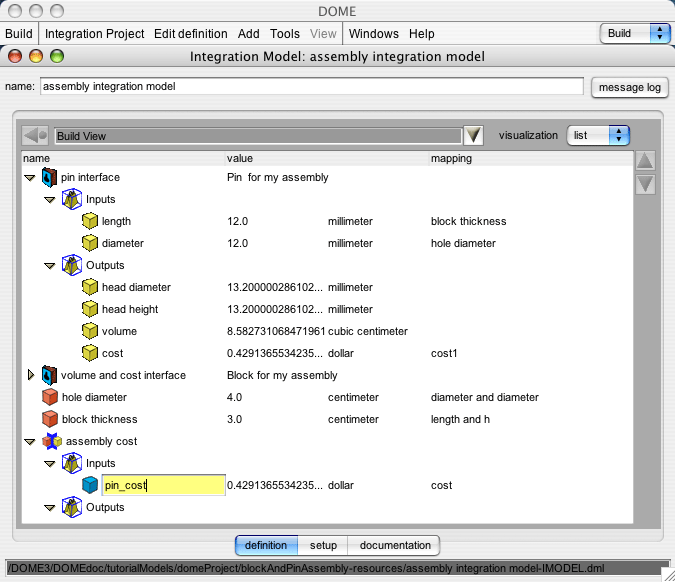This screenshot has height=582, width=675.
Task: Click the 'Pin for my assembly' value
Action: [x=278, y=177]
